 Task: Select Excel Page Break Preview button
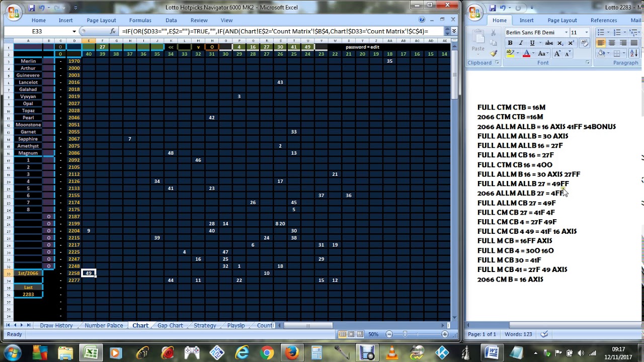(361, 334)
